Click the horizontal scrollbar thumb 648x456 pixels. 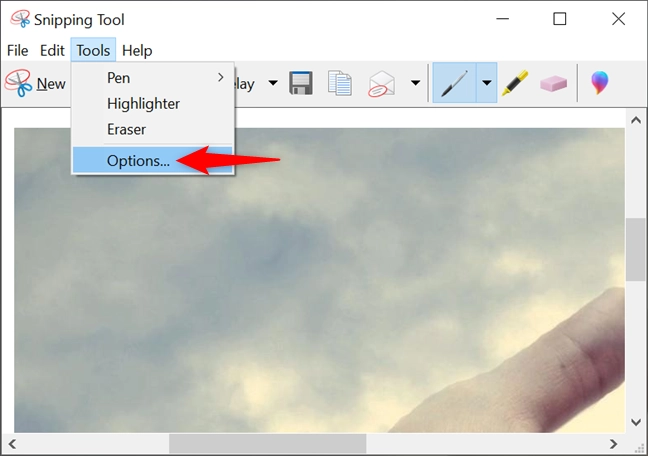click(267, 444)
